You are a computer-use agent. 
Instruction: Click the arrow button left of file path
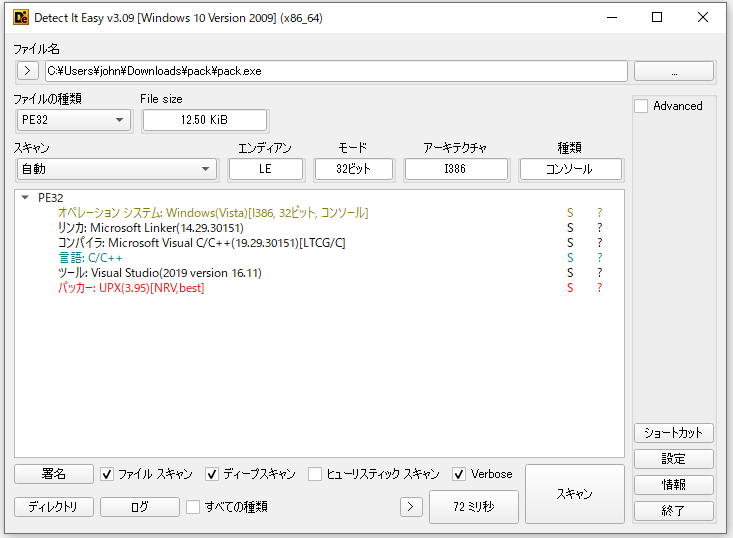(28, 71)
